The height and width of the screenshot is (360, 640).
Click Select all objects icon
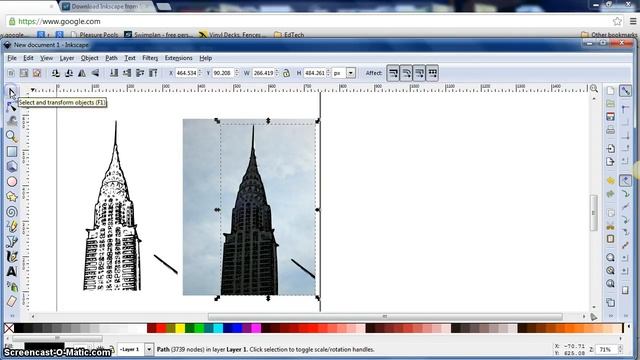pos(11,73)
